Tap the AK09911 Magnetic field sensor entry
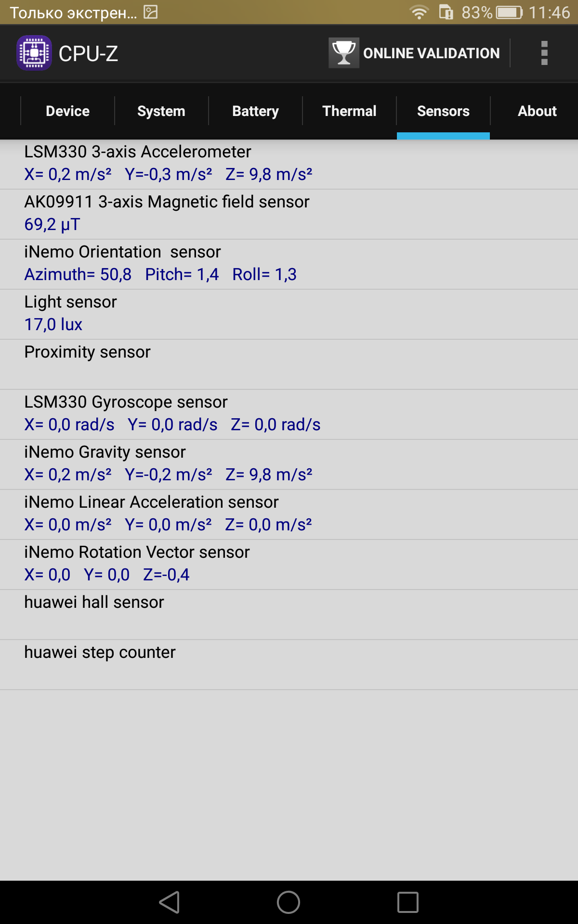Image resolution: width=578 pixels, height=924 pixels. click(289, 214)
